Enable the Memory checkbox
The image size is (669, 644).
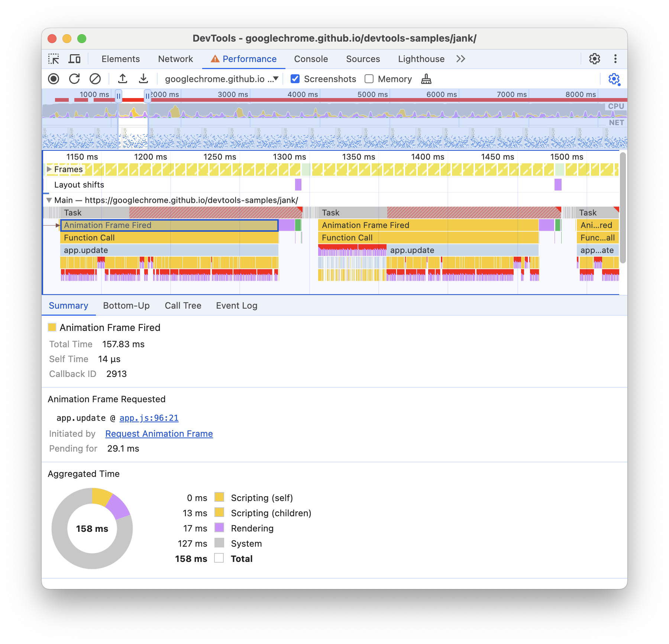369,79
